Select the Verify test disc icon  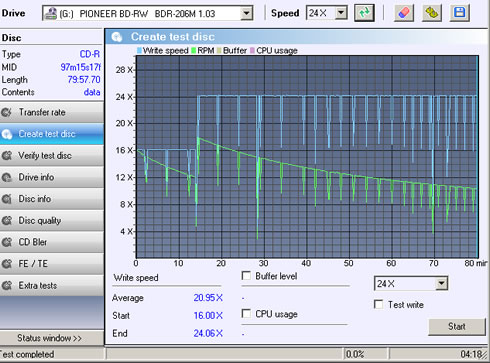click(7, 156)
